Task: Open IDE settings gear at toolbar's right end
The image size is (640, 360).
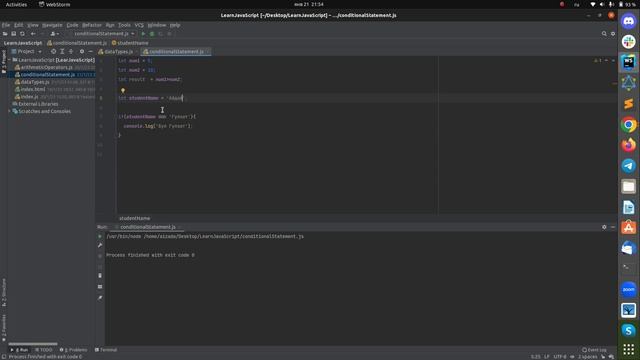Action: click(613, 34)
